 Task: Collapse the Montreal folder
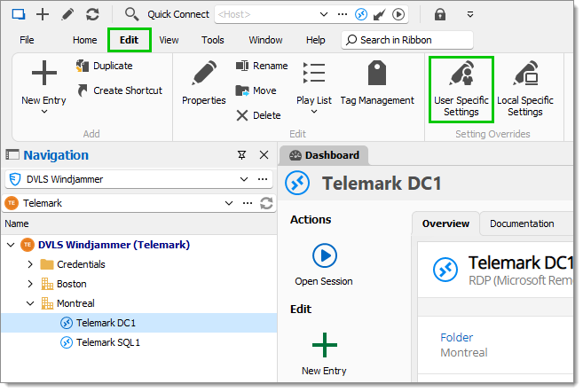click(30, 303)
